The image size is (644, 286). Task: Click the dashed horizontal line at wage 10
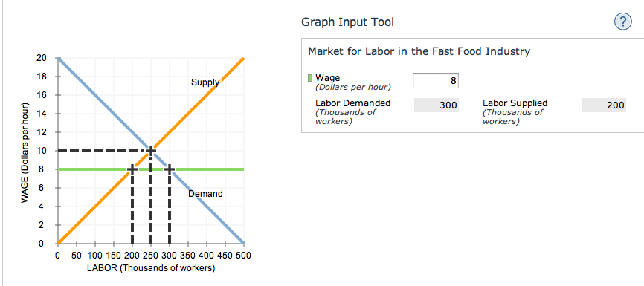(100, 151)
